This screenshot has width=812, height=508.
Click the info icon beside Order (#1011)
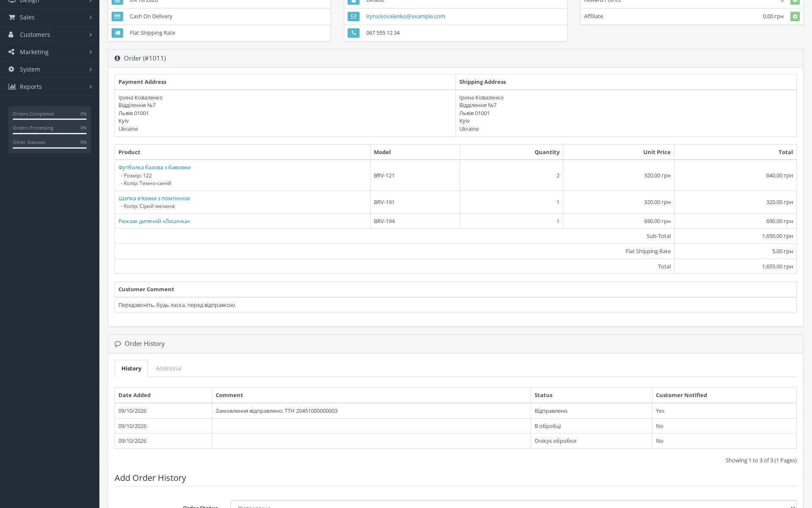coord(118,58)
